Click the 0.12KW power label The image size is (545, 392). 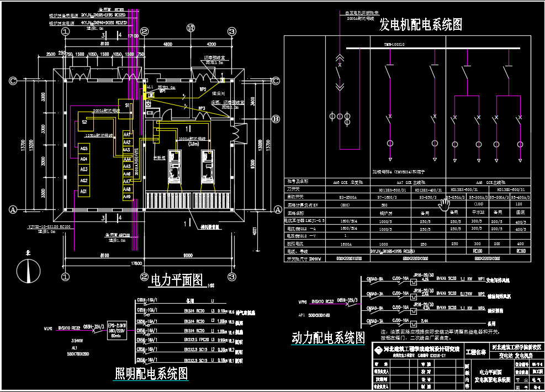(467, 294)
